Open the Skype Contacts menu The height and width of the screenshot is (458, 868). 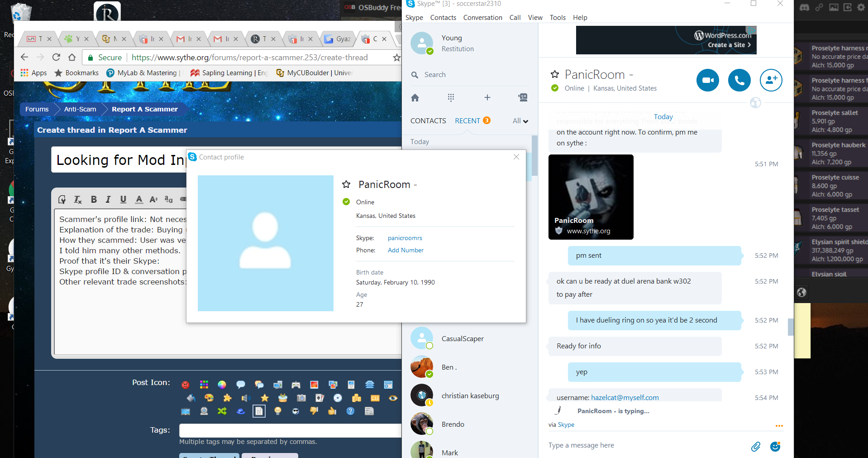[443, 18]
